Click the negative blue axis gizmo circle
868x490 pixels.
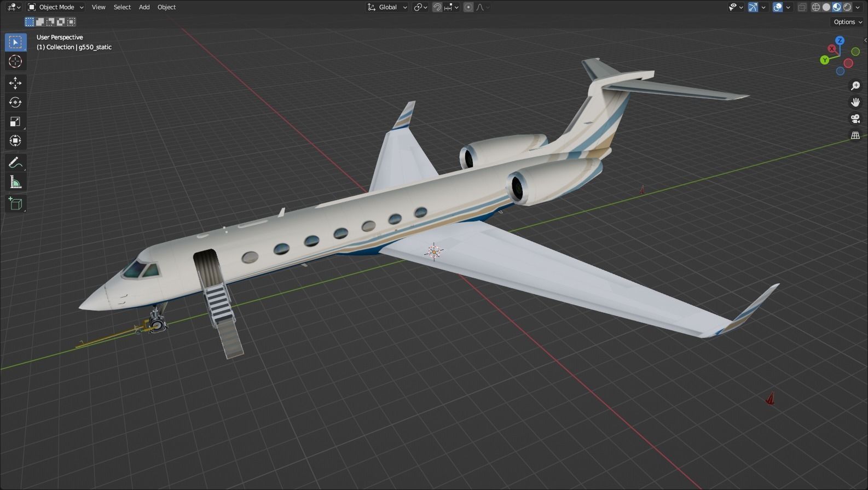click(x=840, y=71)
